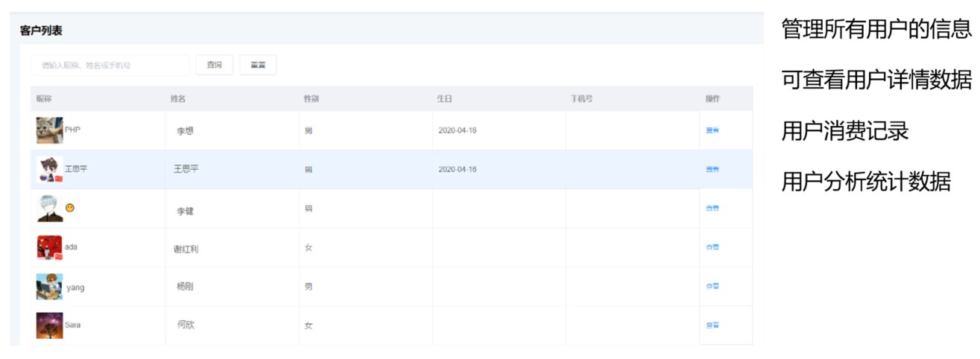Viewport: 980px width, 359px height.
Task: View details of 李健 via 查看
Action: 712,209
